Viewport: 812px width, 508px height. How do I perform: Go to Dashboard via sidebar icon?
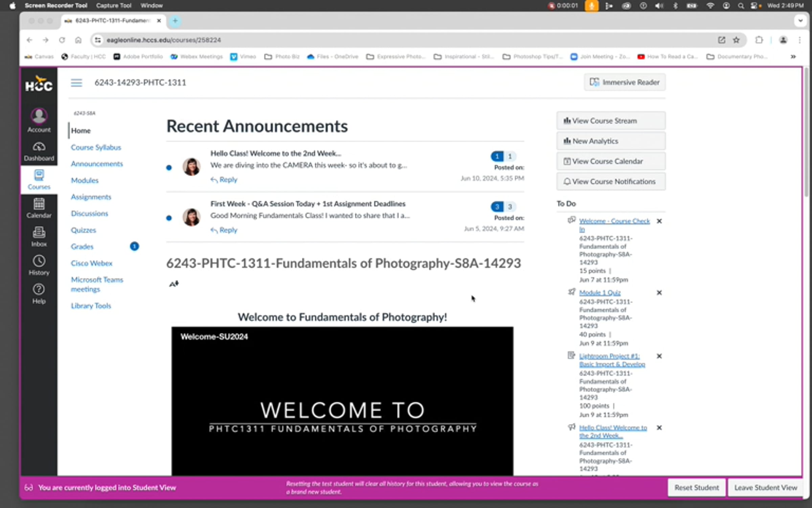[39, 147]
